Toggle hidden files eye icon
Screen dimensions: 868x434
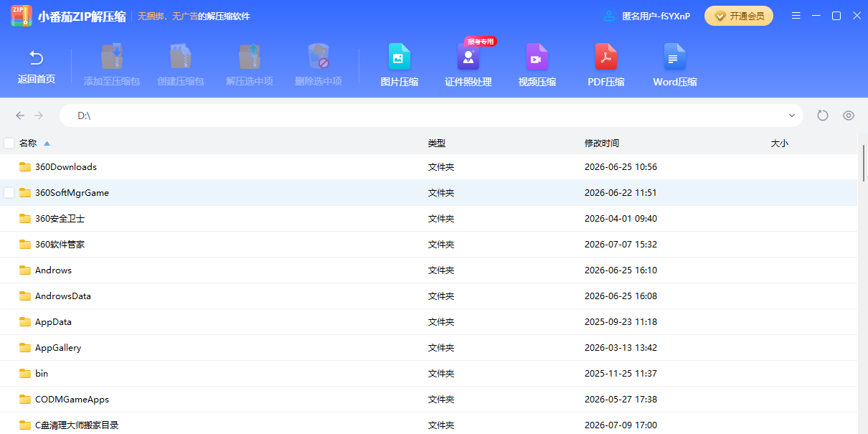[849, 115]
